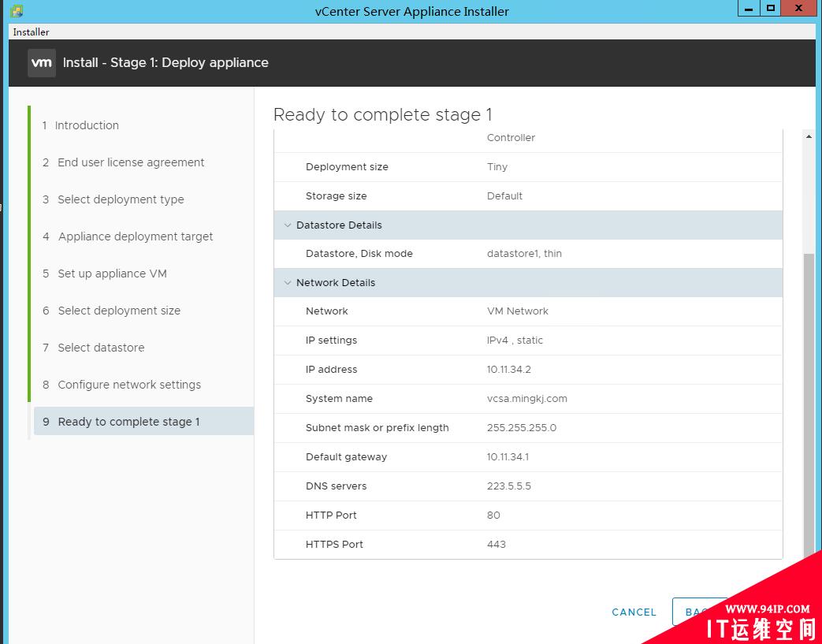The height and width of the screenshot is (644, 822).
Task: Click the IP address 10.11.34.2
Action: (508, 370)
